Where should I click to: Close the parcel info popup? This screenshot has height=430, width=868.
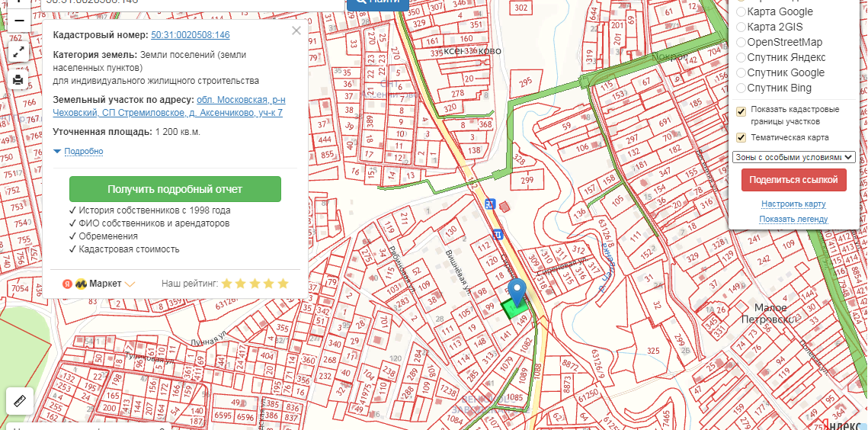pyautogui.click(x=296, y=31)
